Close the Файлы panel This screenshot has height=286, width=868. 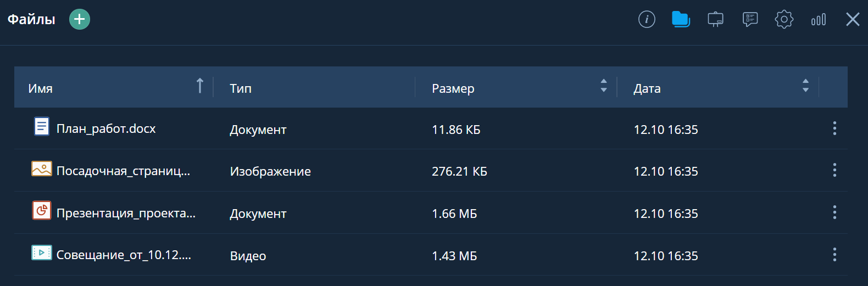pos(853,20)
